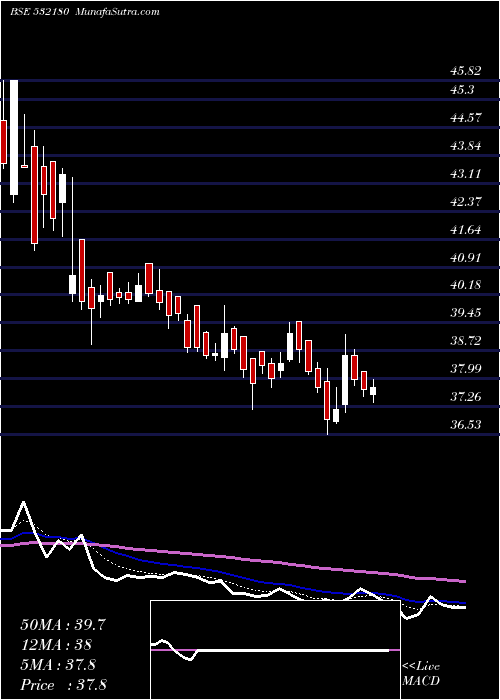Click the MunafaSutra.com site label
500x700 pixels.
click(x=118, y=12)
